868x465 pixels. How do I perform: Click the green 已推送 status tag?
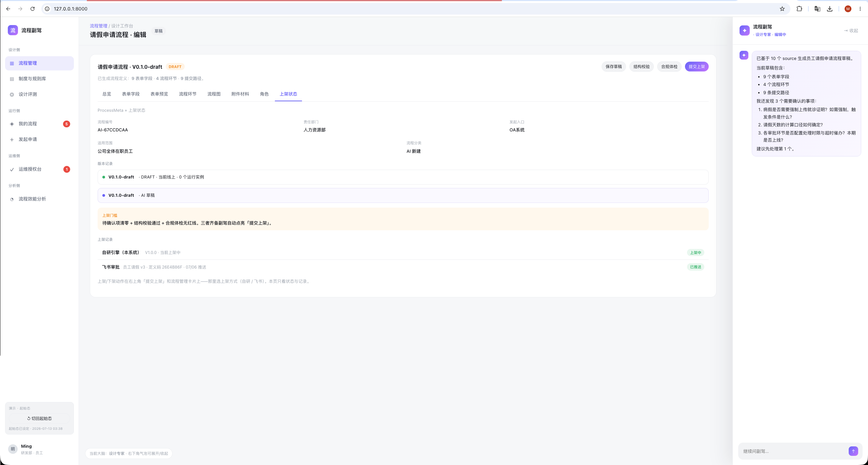(695, 267)
